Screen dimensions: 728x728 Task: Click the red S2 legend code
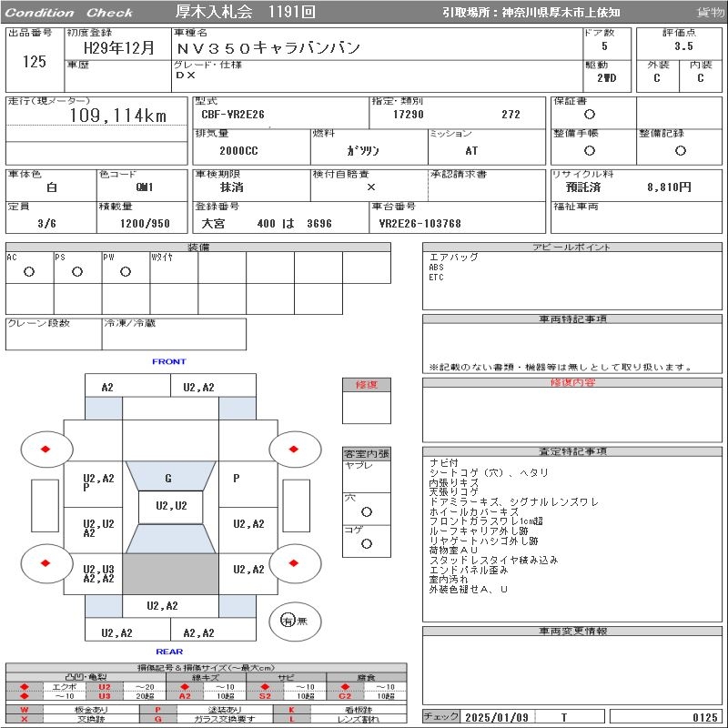click(x=265, y=696)
